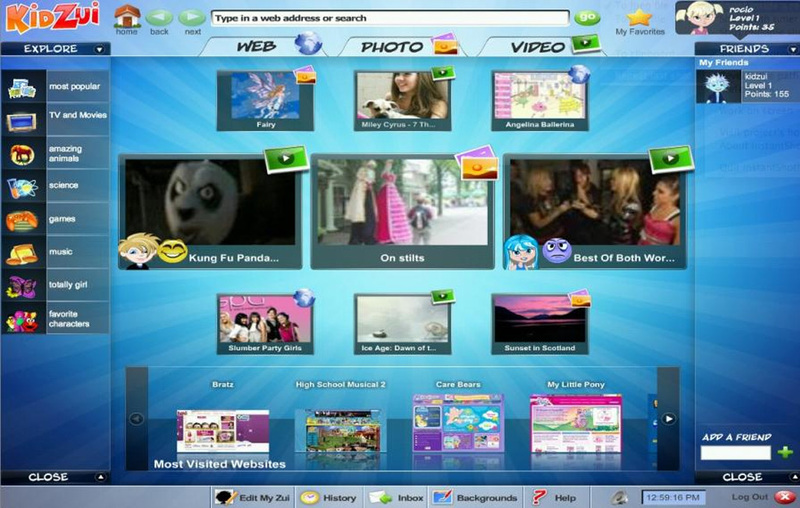Switch to the WEB tab
This screenshot has height=508, width=800.
pos(263,46)
